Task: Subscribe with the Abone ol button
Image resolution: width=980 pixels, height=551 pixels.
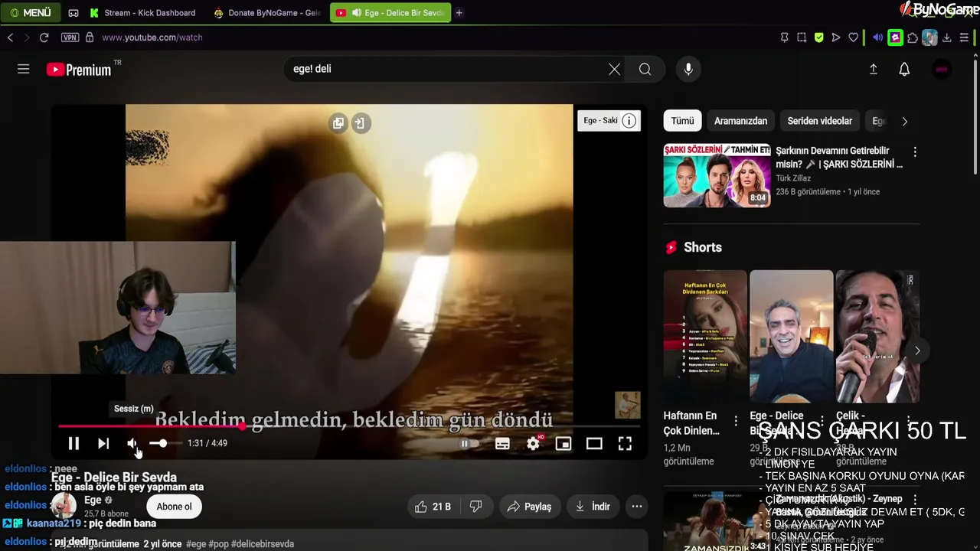Action: coord(175,507)
